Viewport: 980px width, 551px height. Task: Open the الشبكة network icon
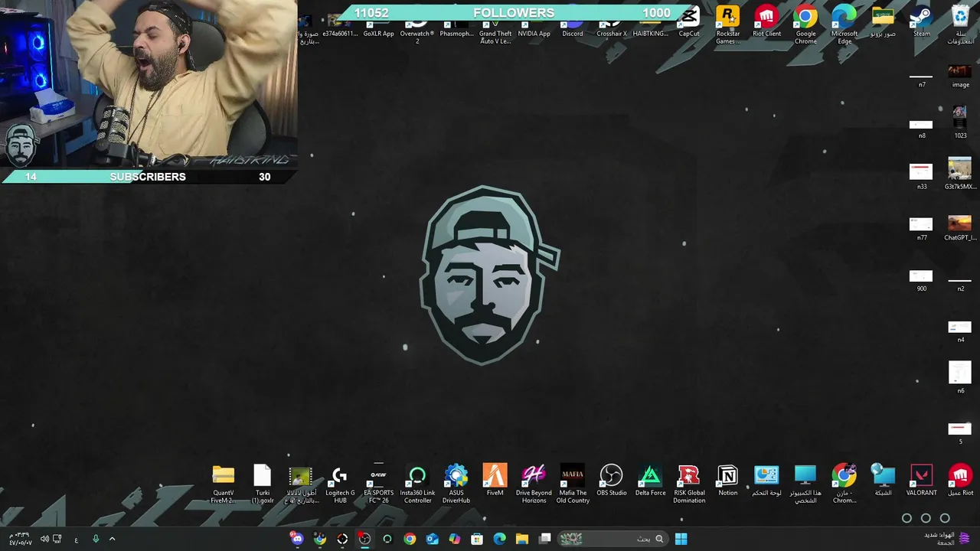(883, 481)
